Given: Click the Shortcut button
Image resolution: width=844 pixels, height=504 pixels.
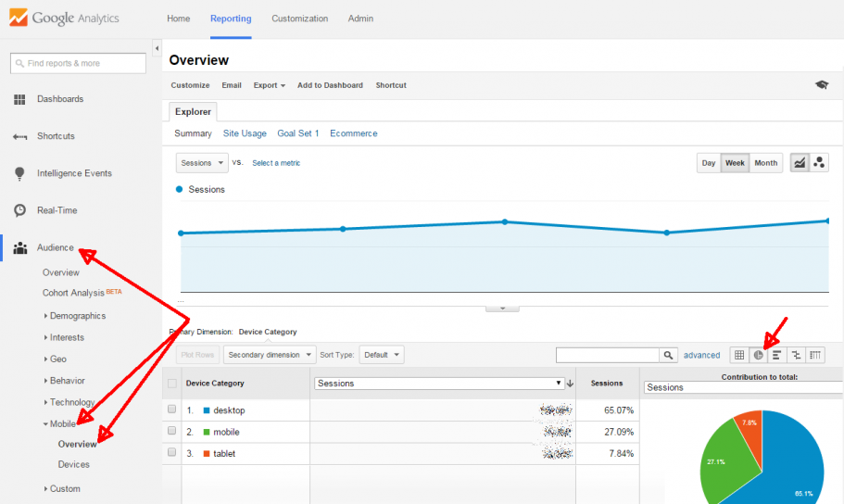Looking at the screenshot, I should [391, 85].
